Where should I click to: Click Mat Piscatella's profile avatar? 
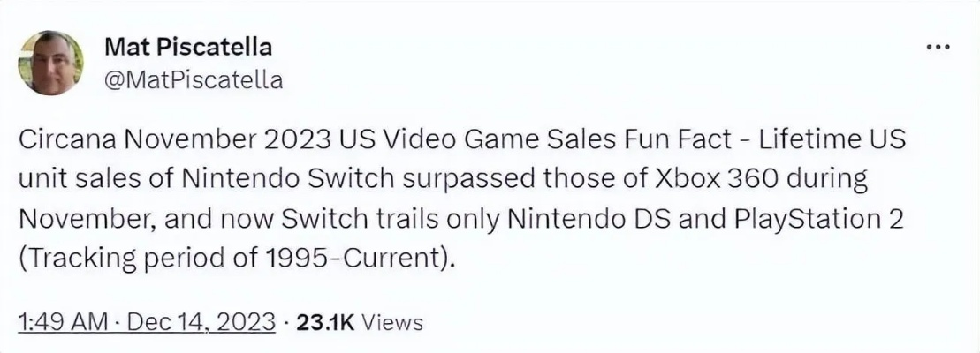(52, 63)
